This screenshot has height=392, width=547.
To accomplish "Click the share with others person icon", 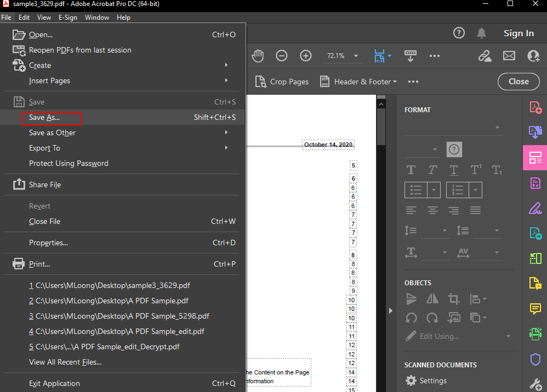I will coord(533,56).
